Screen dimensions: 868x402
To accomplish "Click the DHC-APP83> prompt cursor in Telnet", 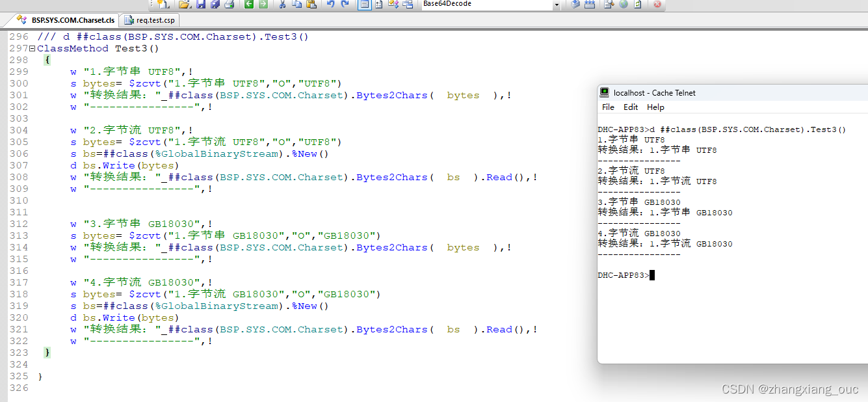I will click(652, 275).
